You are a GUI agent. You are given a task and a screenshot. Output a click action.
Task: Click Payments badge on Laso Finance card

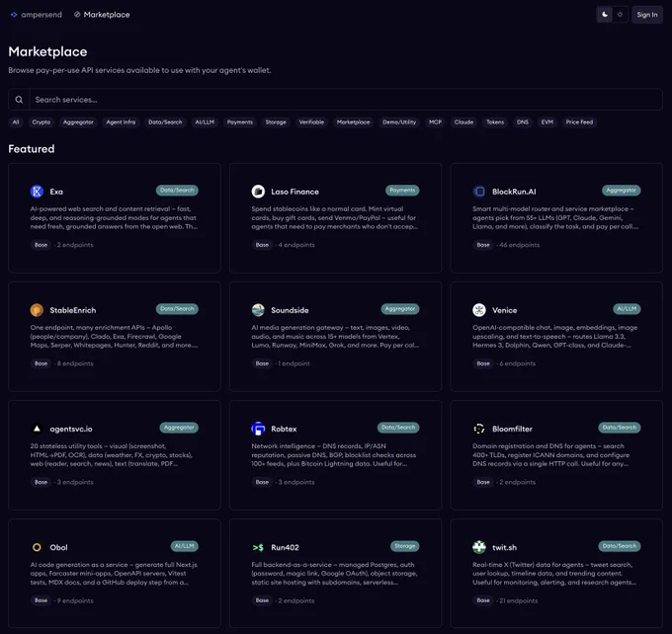click(x=402, y=191)
